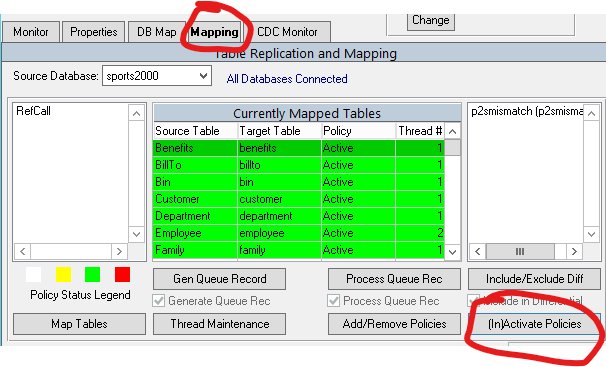The height and width of the screenshot is (367, 606).
Task: Click the white policy status swatch
Action: 34,275
